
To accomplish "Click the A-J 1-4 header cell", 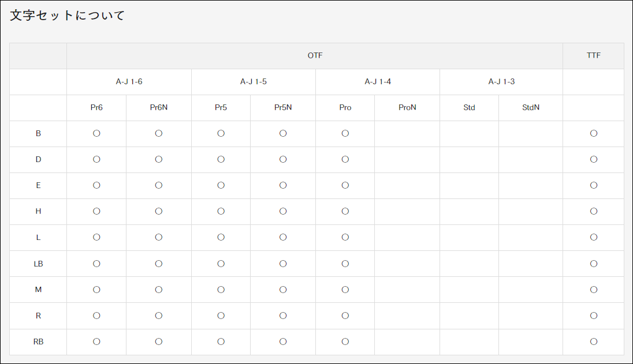I will pos(378,81).
